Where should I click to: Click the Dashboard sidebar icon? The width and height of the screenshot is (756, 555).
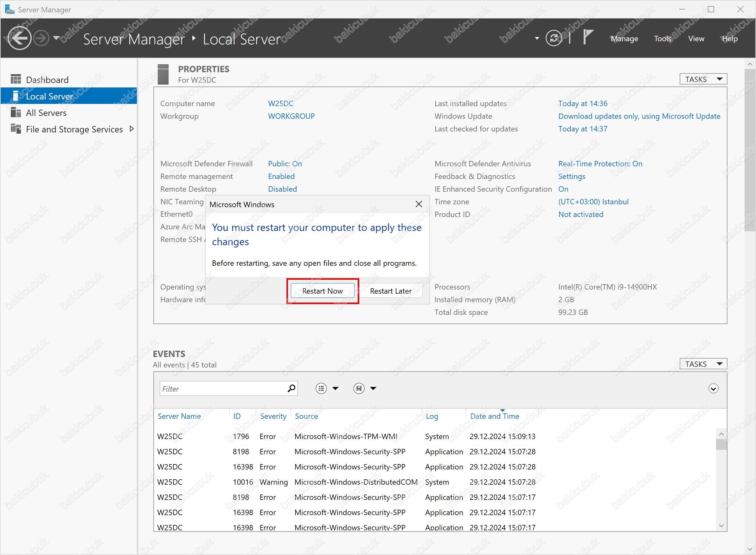pos(16,79)
